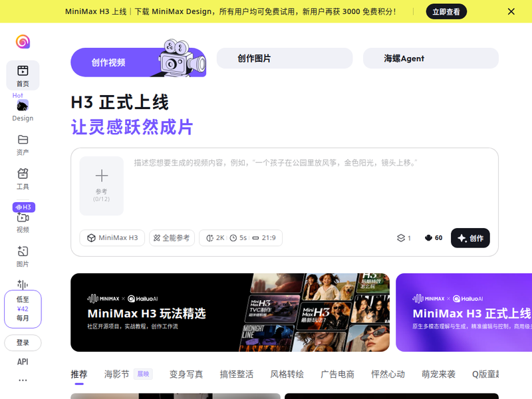Open the sidebar three-dot more menu

(x=23, y=380)
